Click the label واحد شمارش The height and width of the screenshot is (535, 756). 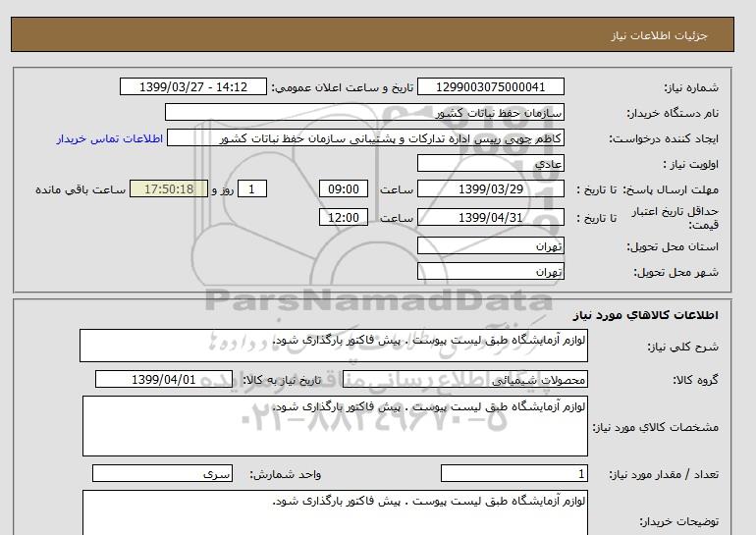[x=286, y=475]
